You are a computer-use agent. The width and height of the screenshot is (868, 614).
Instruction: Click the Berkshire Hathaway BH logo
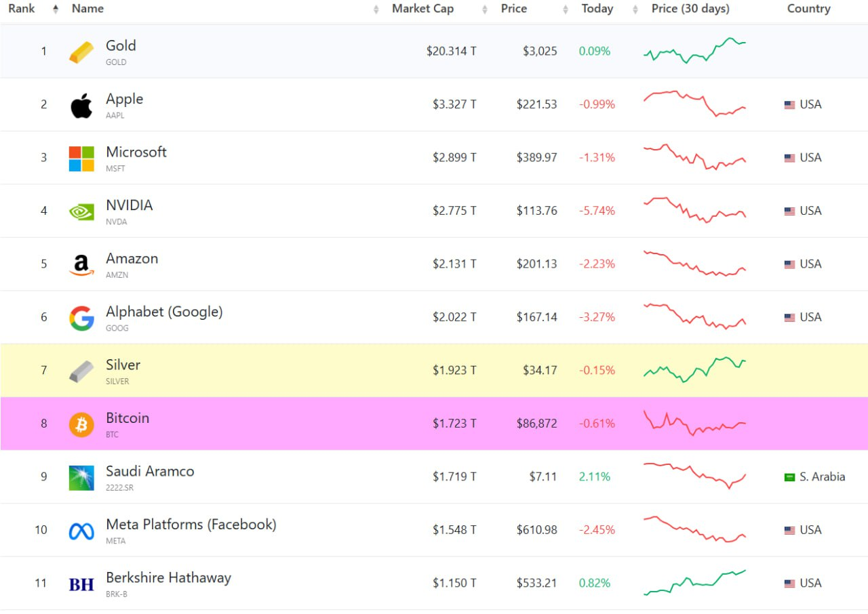coord(81,584)
